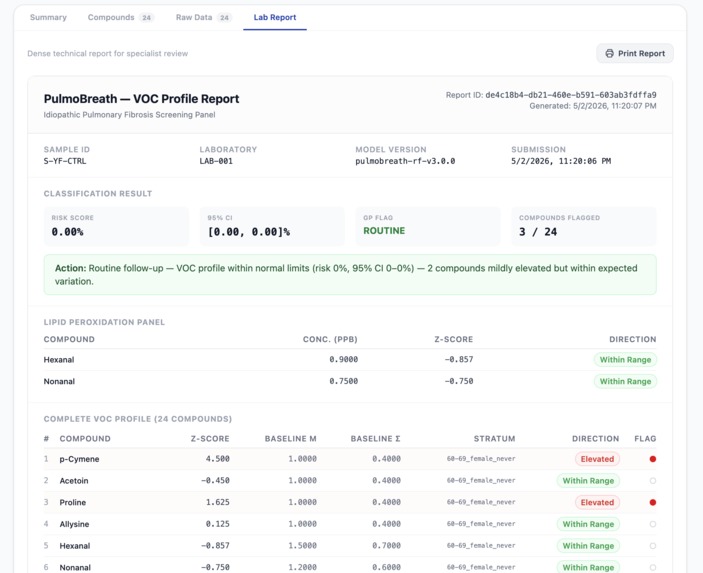703x573 pixels.
Task: Click the 24 count badge on Compounds tab
Action: pos(147,18)
